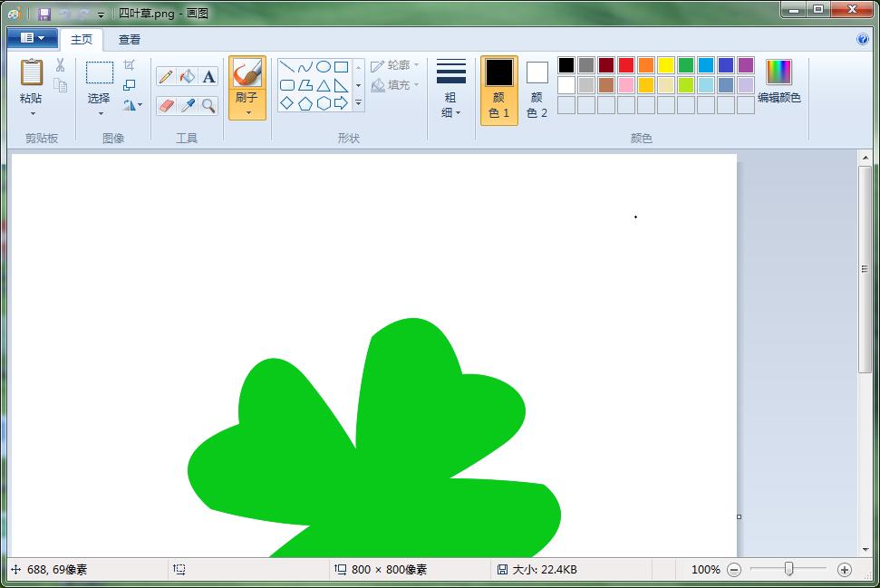880x588 pixels.
Task: Open the 粘贴 paste options dropdown
Action: pyautogui.click(x=33, y=113)
